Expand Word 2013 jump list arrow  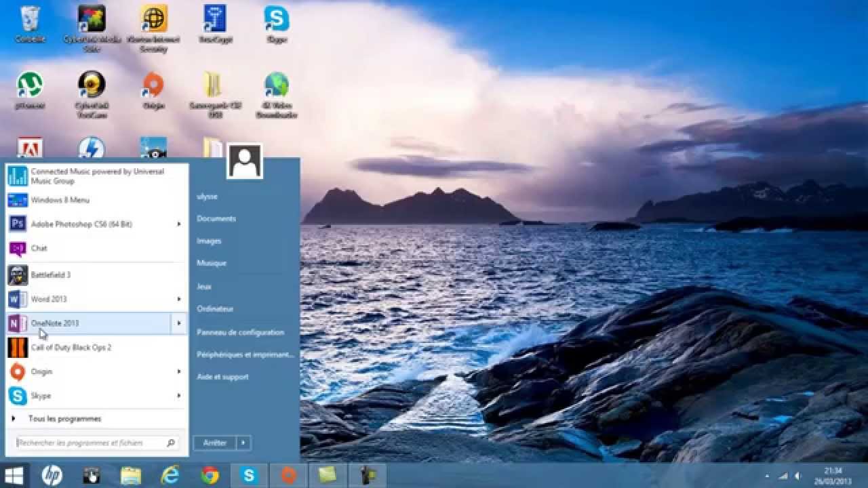tap(179, 299)
